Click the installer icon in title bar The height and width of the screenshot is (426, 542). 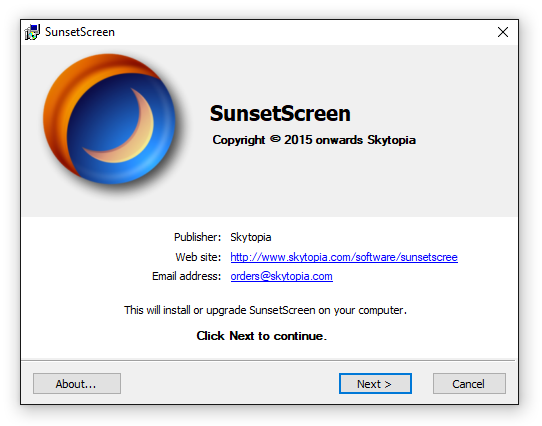(x=32, y=32)
